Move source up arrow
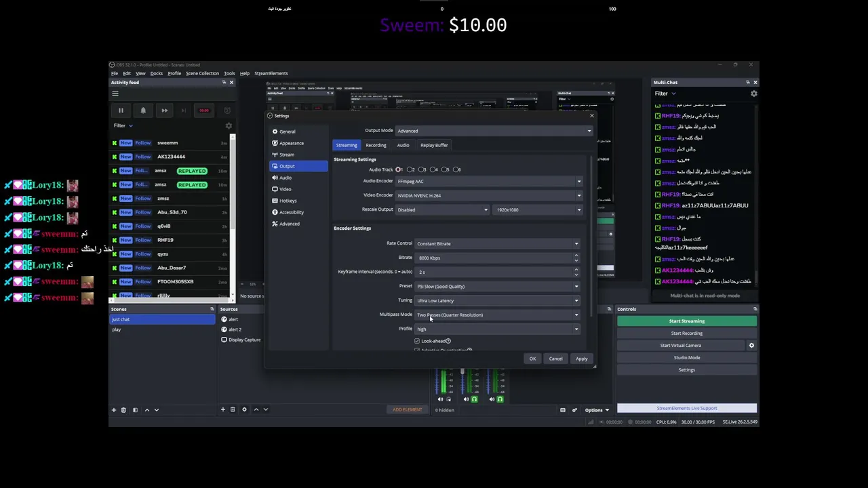 pyautogui.click(x=256, y=409)
